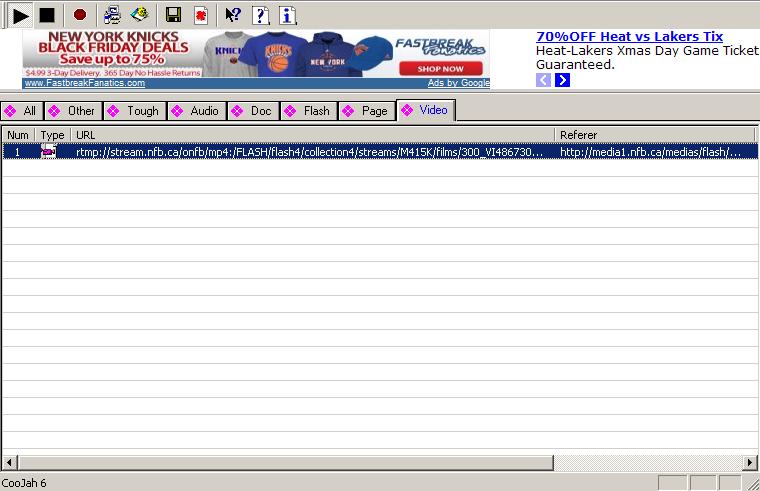760x491 pixels.
Task: Click the previous ad arrow button
Action: (x=543, y=80)
